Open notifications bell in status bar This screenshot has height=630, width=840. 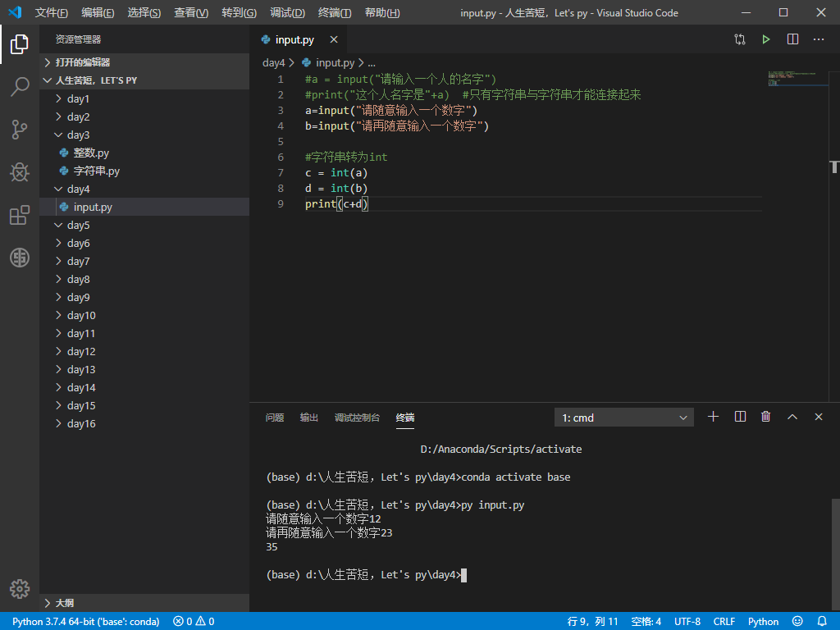(x=822, y=622)
